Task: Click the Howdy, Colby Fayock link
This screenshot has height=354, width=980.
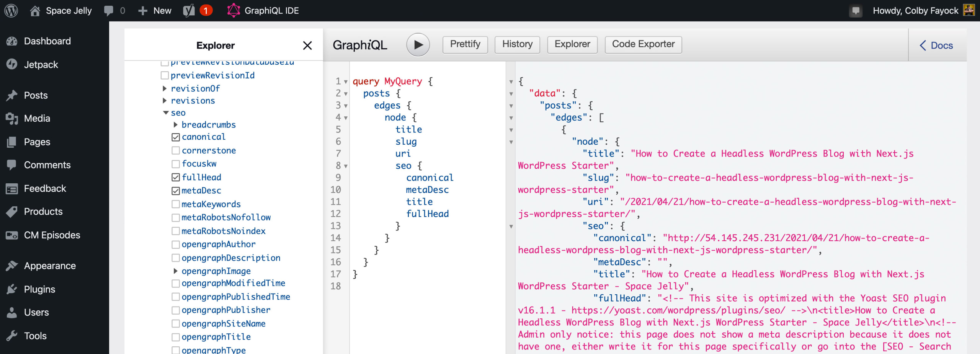Action: [x=915, y=10]
